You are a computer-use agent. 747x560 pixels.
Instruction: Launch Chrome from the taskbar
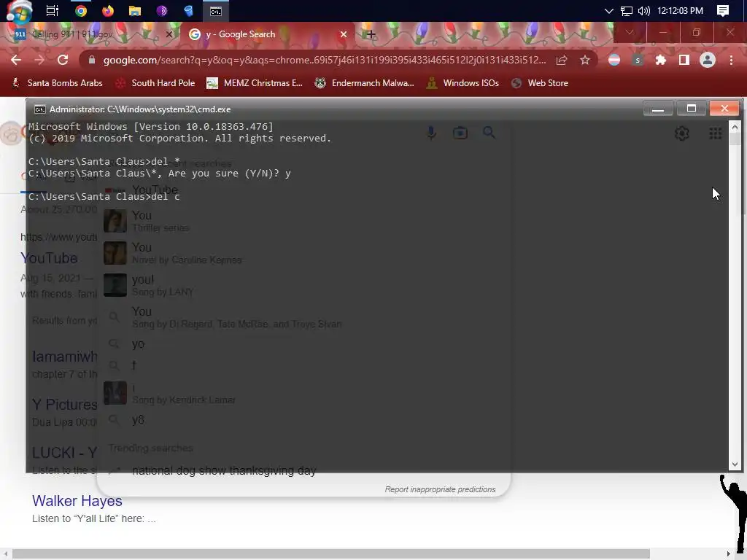80,10
